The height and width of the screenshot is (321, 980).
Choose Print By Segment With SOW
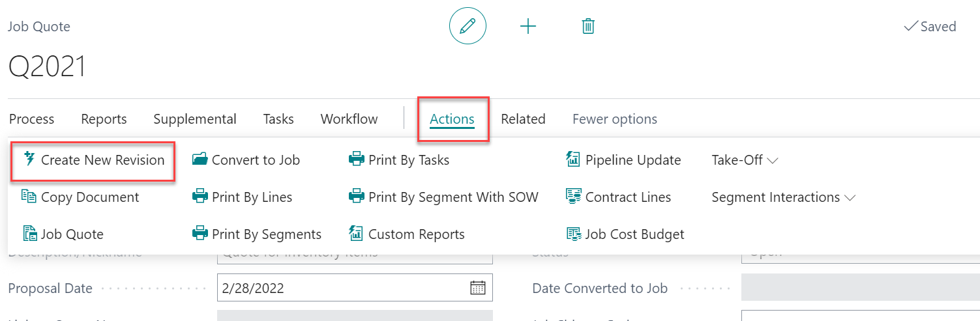click(453, 197)
